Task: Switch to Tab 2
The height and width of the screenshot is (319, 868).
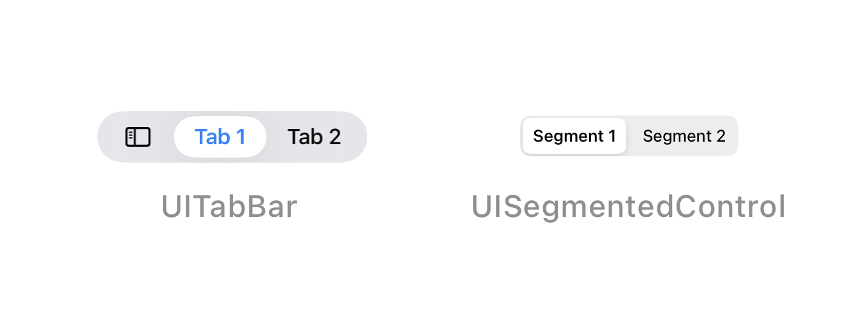Action: click(314, 137)
